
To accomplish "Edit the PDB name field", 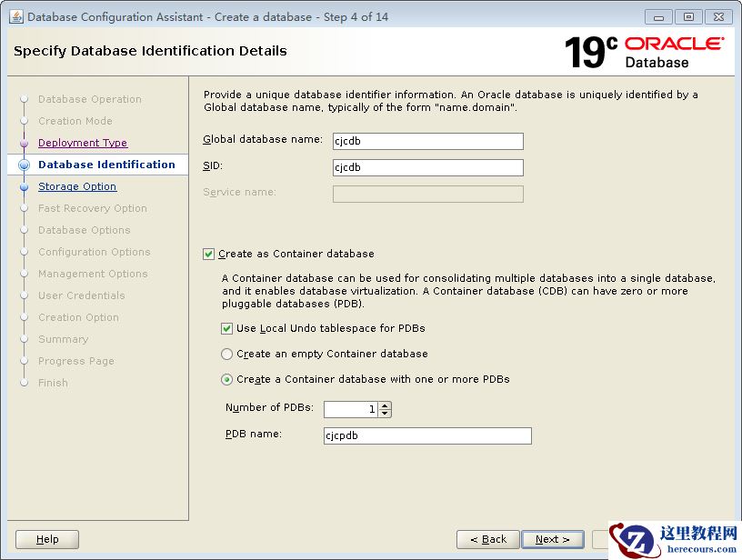I will [427, 435].
